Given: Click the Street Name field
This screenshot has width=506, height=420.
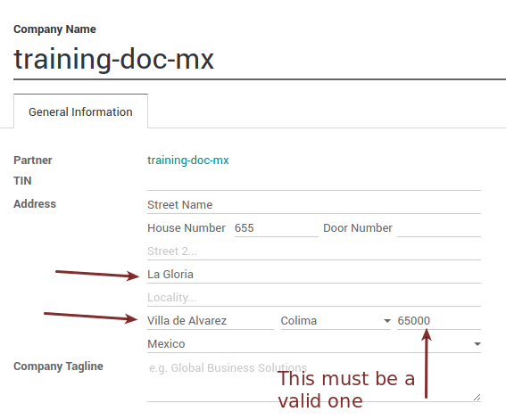Looking at the screenshot, I should pyautogui.click(x=314, y=205).
